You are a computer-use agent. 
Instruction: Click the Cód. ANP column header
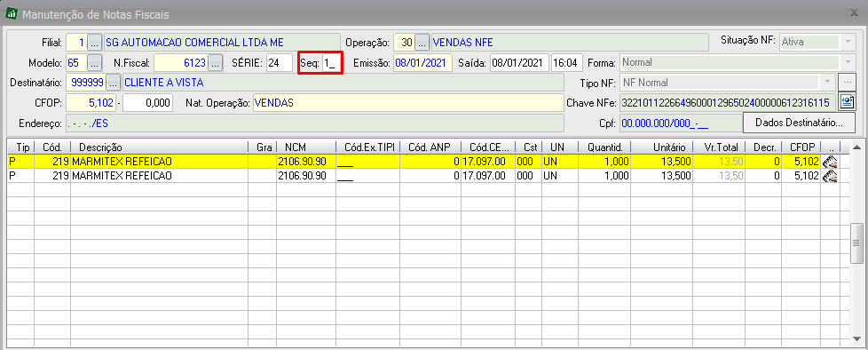tap(430, 147)
